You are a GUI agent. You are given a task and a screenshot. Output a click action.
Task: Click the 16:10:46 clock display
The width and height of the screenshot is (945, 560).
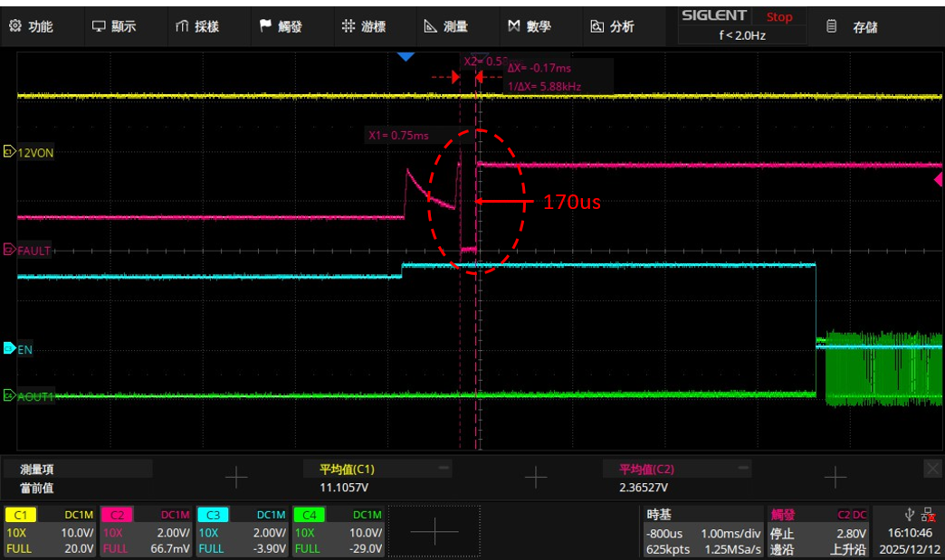click(910, 533)
